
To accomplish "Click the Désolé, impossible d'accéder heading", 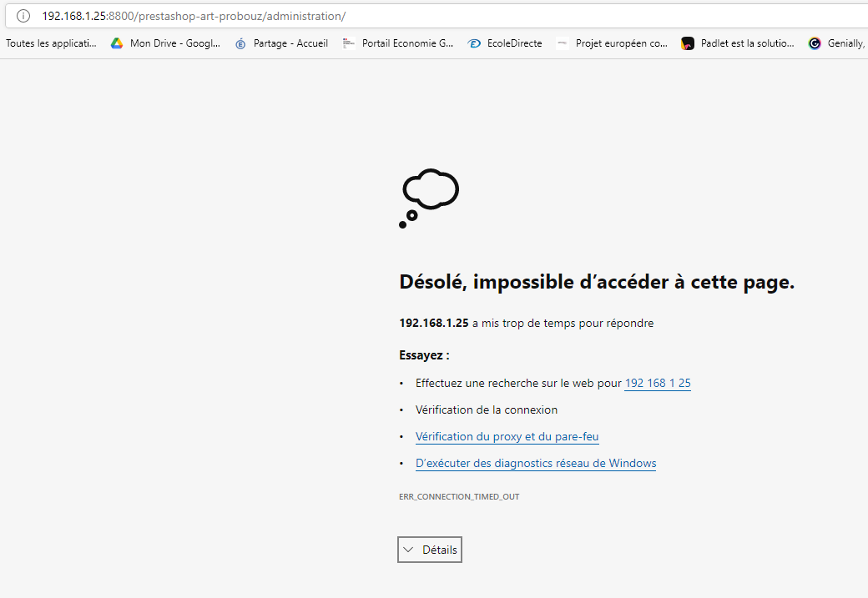I will 597,283.
